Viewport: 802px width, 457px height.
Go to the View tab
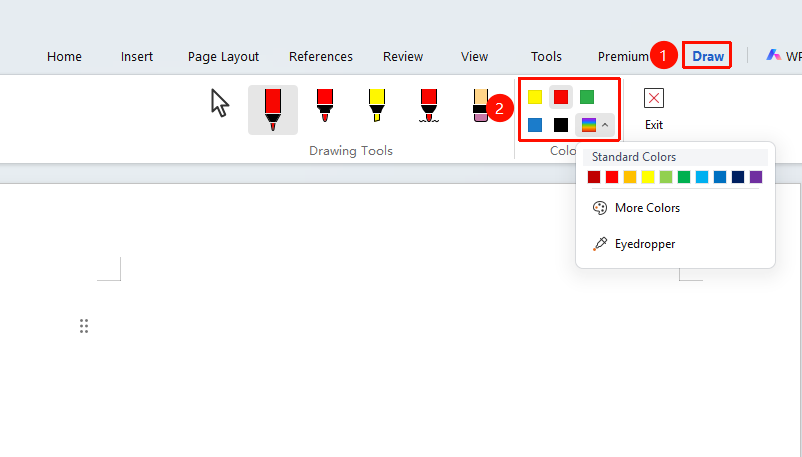tap(474, 56)
